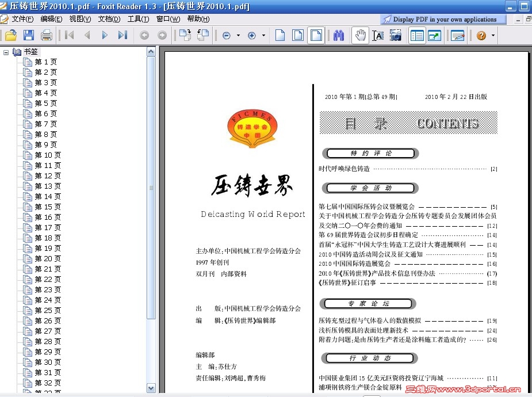
Task: Click the FICMES logo on the cover
Action: [x=252, y=128]
